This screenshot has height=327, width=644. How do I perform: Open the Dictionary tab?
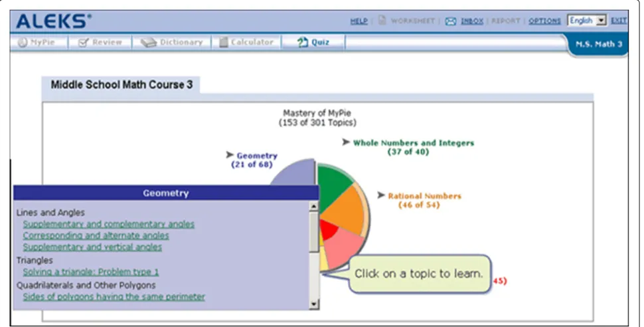(172, 42)
